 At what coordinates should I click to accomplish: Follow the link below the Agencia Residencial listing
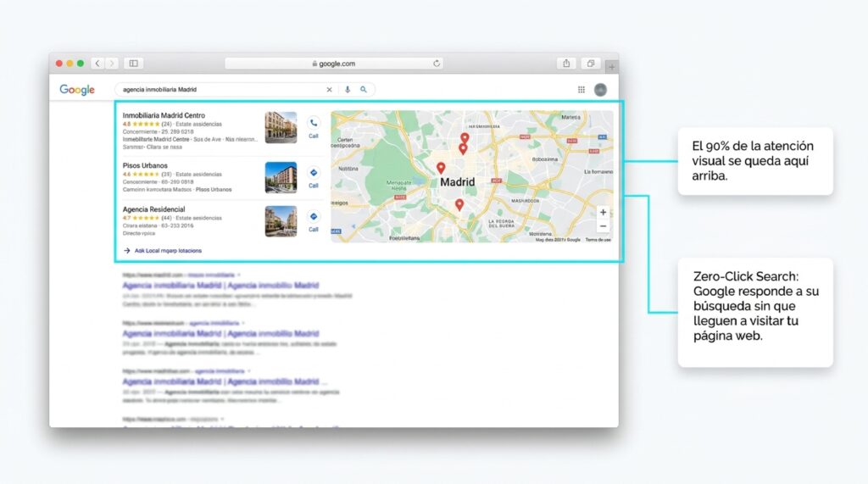[x=168, y=251]
